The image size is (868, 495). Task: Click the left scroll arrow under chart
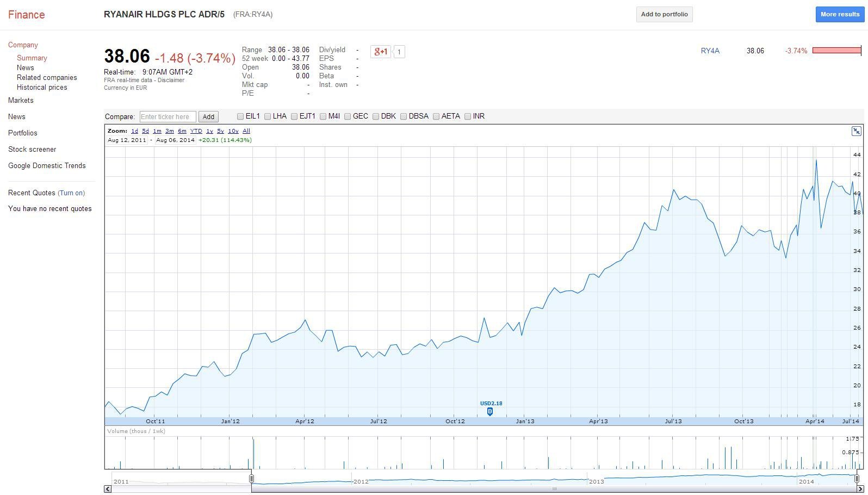(x=108, y=488)
